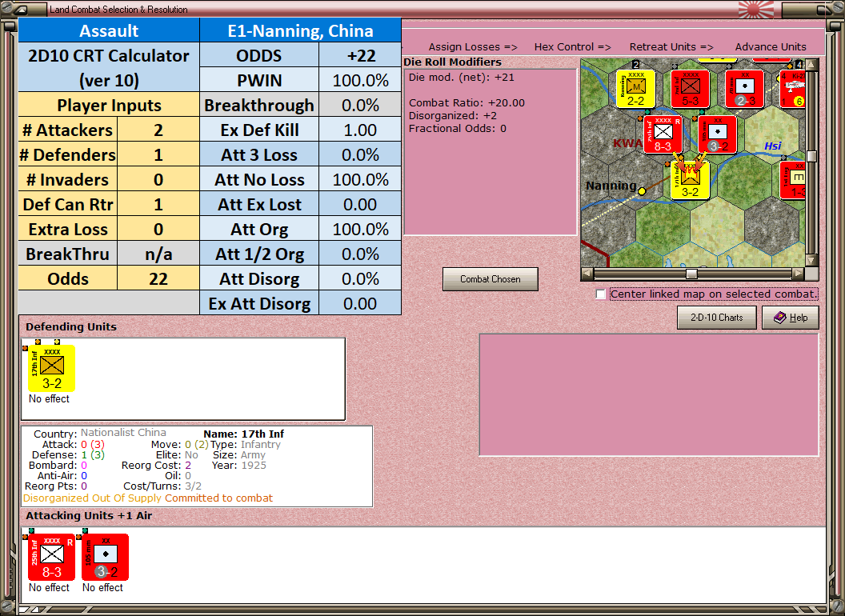Click the map vertical scrollbar thumb
Viewport: 845px width, 616px height.
pyautogui.click(x=811, y=156)
